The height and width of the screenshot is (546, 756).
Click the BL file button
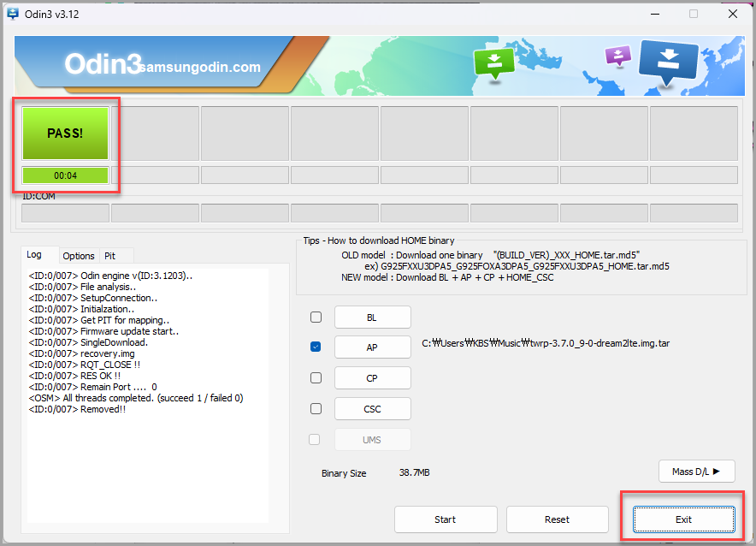tap(373, 318)
